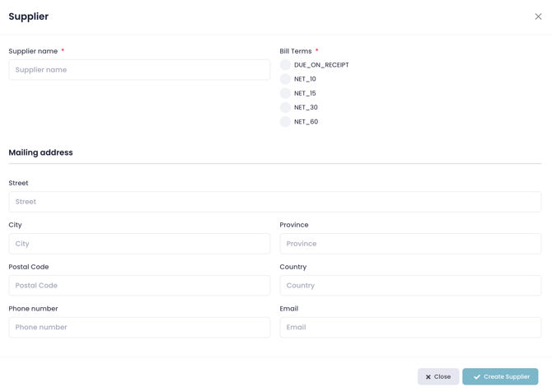Click into the Email input field
This screenshot has height=392, width=552.
tap(410, 328)
